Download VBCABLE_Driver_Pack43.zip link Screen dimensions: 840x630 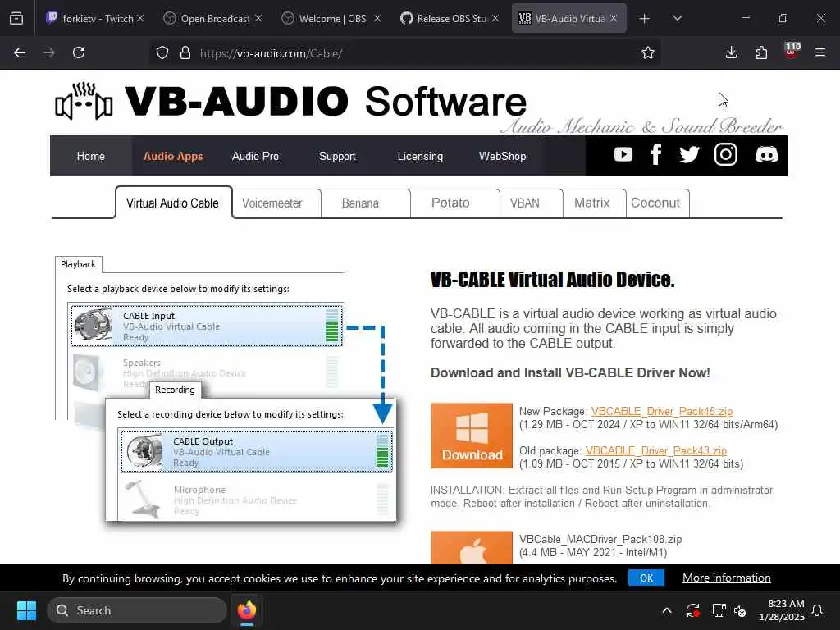click(655, 450)
